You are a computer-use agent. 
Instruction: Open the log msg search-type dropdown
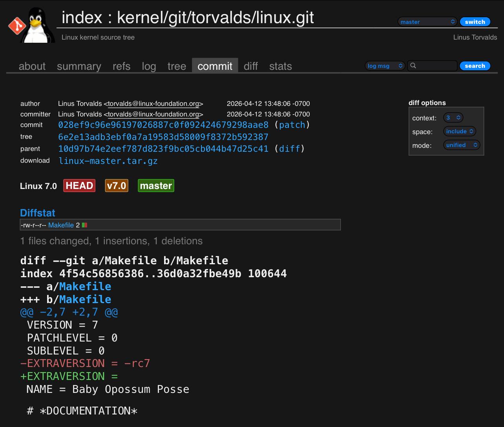385,66
